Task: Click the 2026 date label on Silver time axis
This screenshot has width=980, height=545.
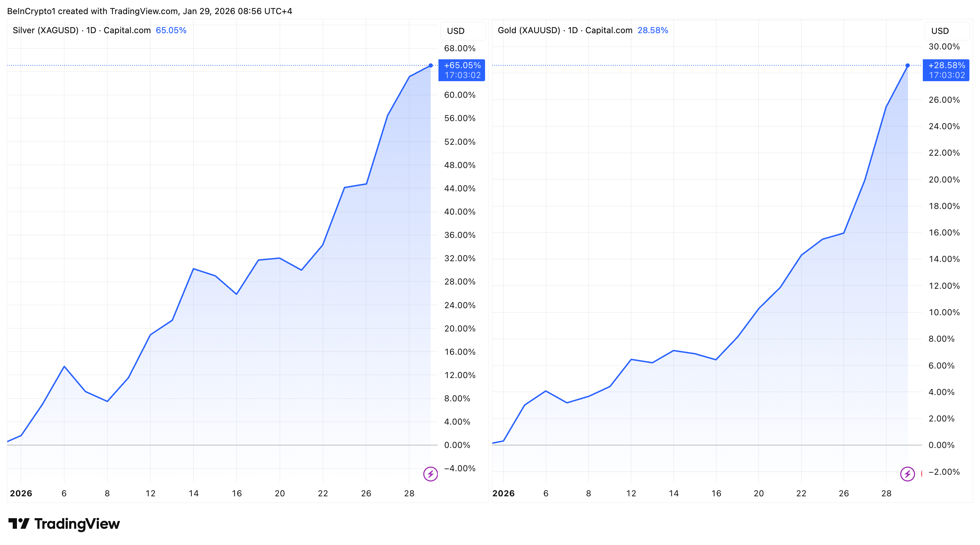Action: (x=21, y=493)
